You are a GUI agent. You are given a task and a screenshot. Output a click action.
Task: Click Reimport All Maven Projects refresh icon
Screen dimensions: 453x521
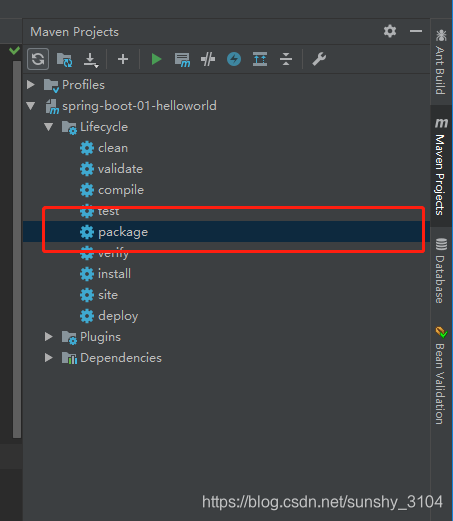pos(38,59)
